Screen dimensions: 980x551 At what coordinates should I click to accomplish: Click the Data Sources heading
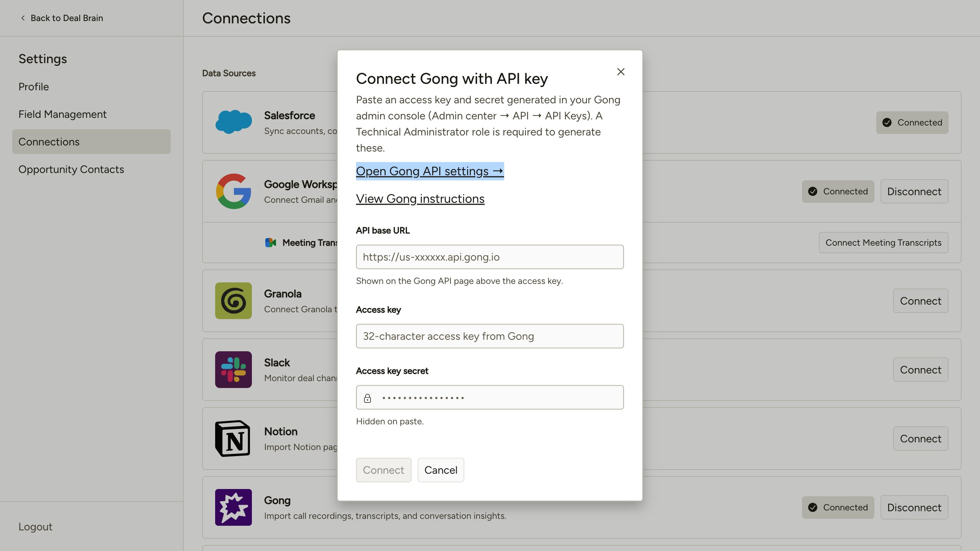click(229, 73)
